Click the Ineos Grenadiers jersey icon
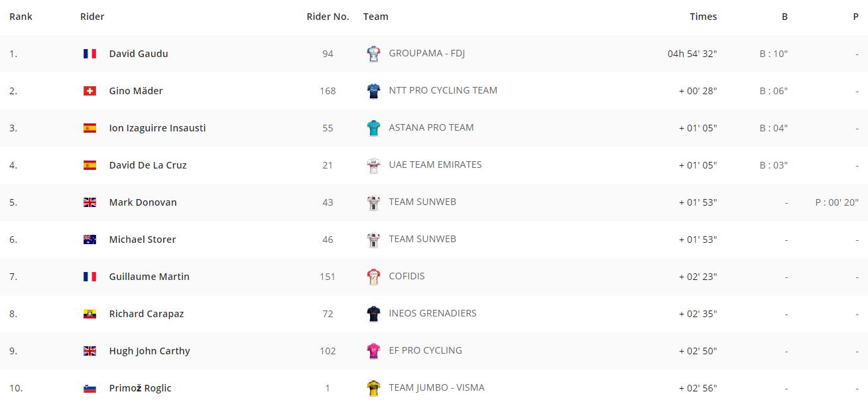Viewport: 868px width, 412px height. click(374, 314)
